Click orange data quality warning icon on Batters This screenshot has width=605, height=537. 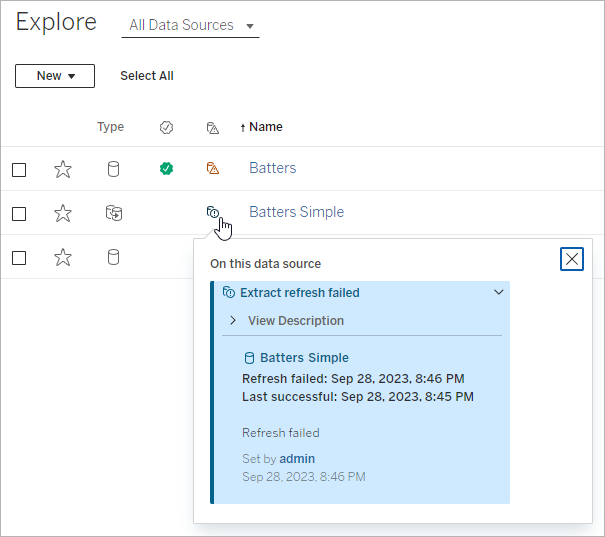[x=212, y=169]
